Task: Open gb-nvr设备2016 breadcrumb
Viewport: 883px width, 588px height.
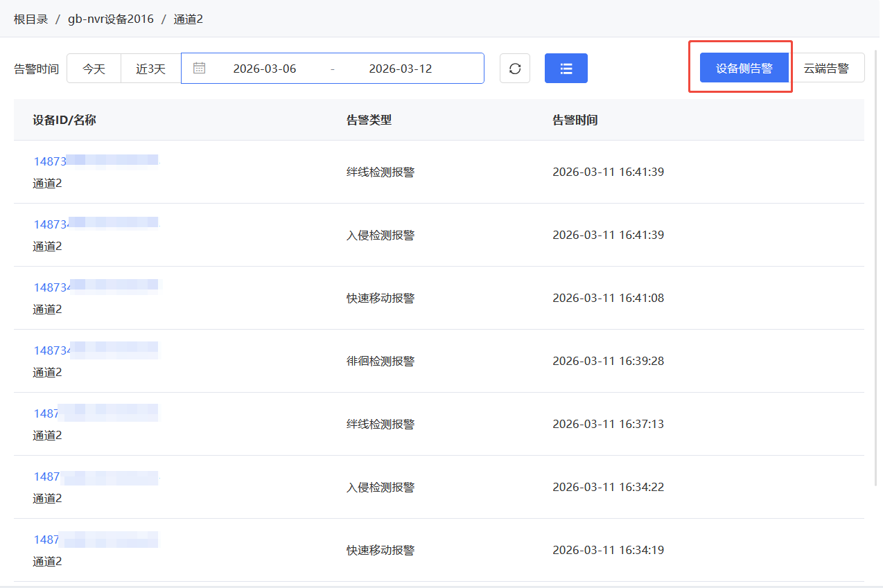Action: (110, 19)
